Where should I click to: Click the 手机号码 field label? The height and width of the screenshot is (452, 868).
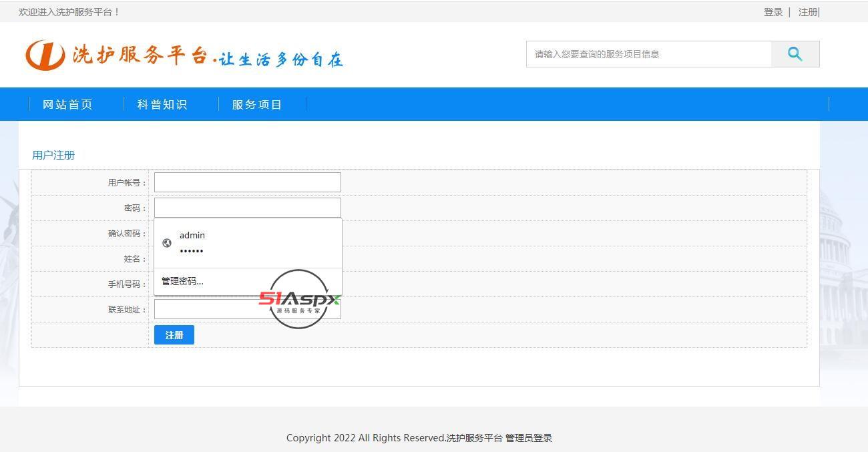pos(127,284)
